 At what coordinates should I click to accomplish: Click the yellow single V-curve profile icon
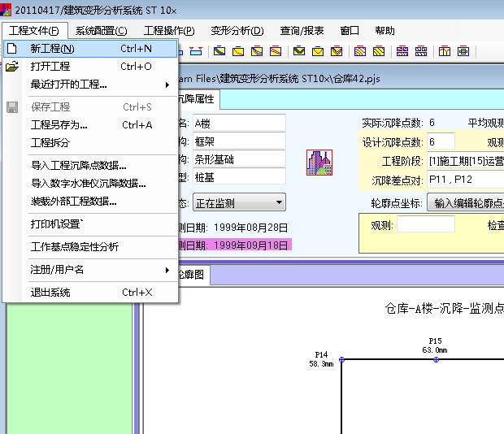coord(318,51)
